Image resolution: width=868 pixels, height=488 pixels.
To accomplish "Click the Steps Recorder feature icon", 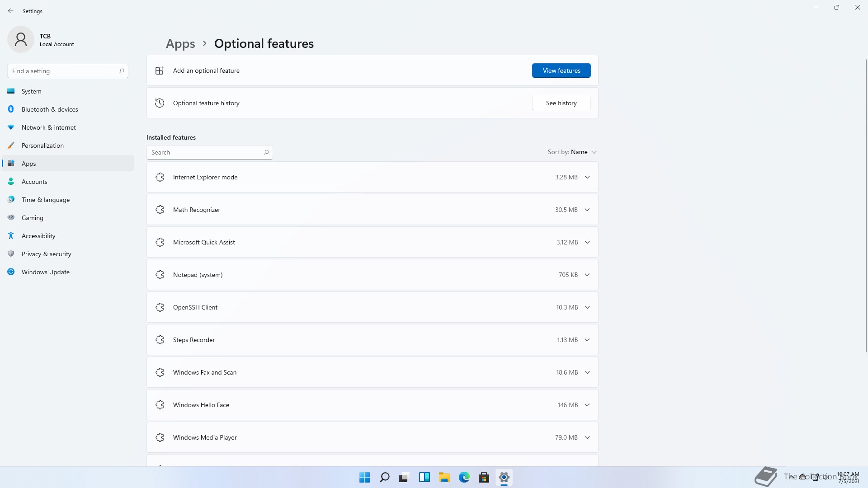I will coord(160,340).
